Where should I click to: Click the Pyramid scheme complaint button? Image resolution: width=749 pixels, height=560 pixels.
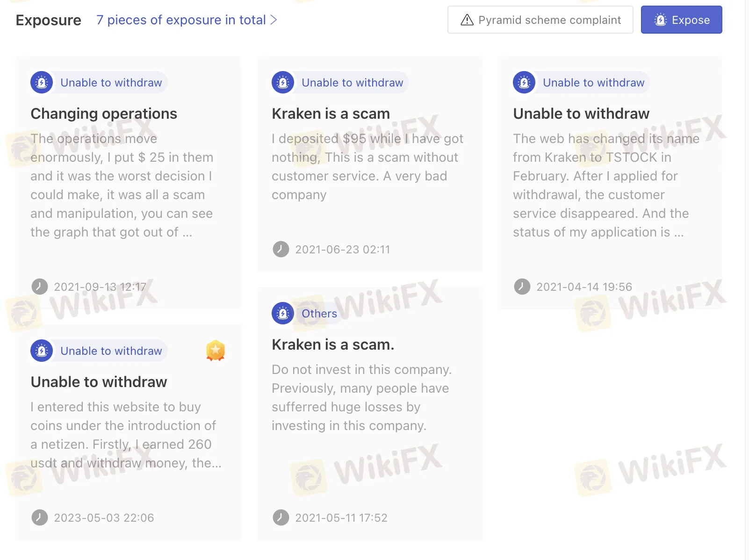click(540, 20)
